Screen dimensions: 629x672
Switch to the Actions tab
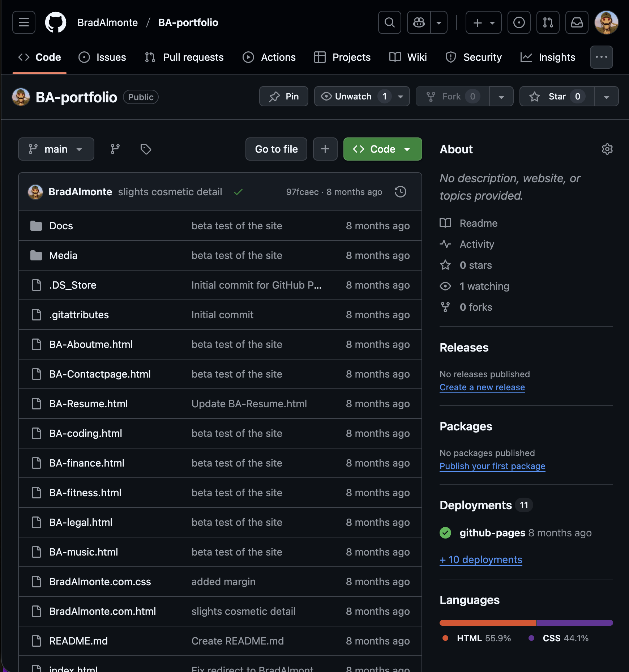pyautogui.click(x=269, y=57)
